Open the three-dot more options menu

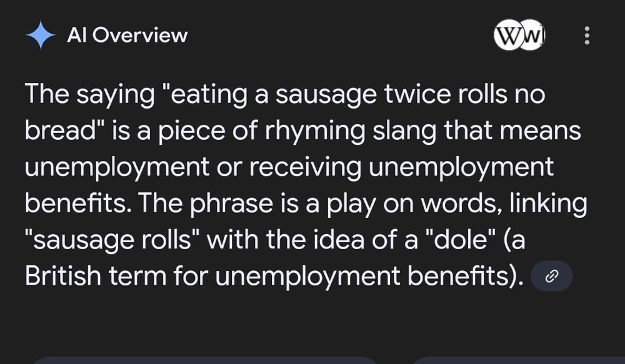[586, 36]
